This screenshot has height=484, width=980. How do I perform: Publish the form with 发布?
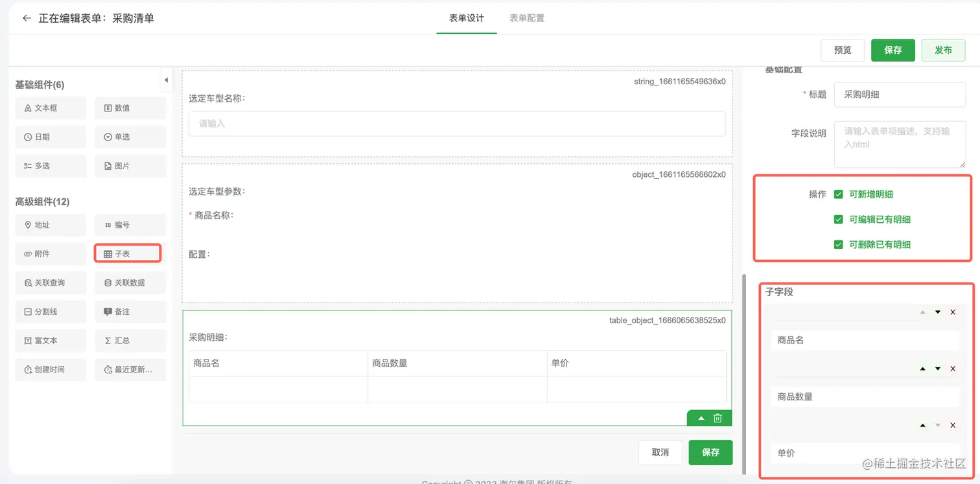click(x=944, y=50)
